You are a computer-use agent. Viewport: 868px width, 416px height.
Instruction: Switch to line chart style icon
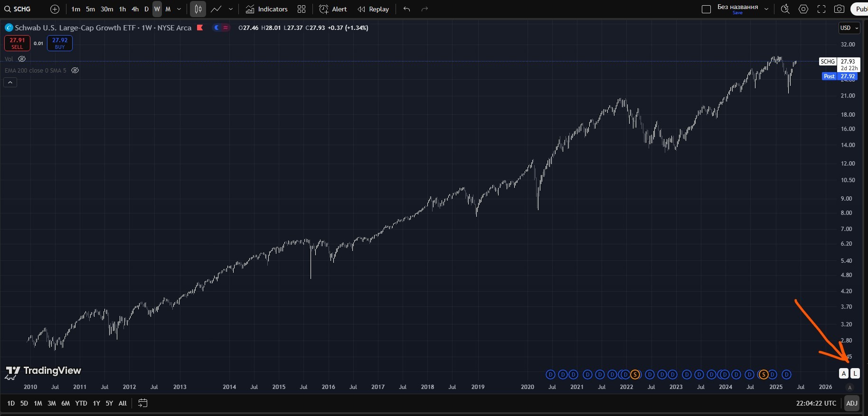[x=216, y=9]
